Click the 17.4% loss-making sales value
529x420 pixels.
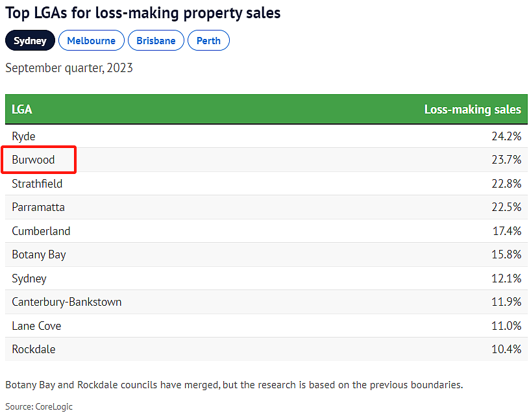506,231
